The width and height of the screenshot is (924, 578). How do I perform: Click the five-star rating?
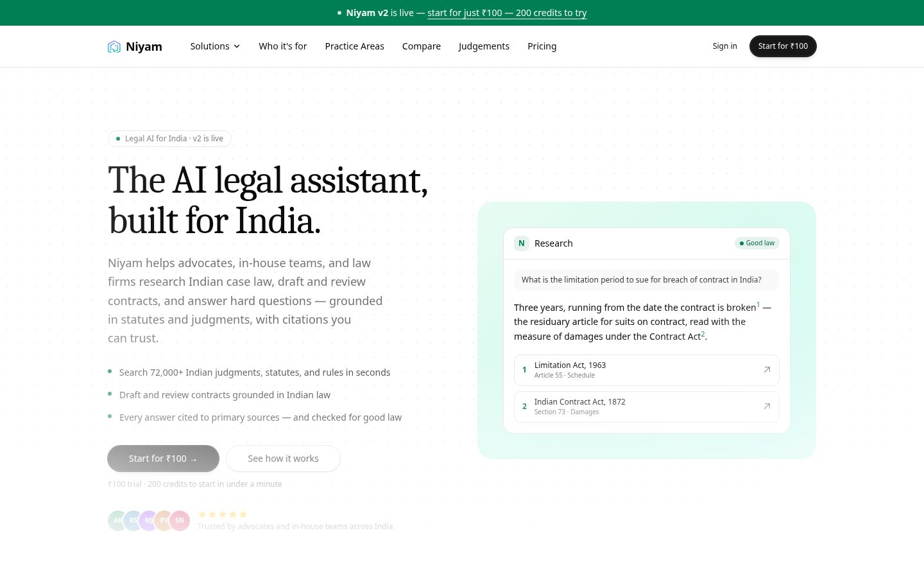tap(223, 514)
